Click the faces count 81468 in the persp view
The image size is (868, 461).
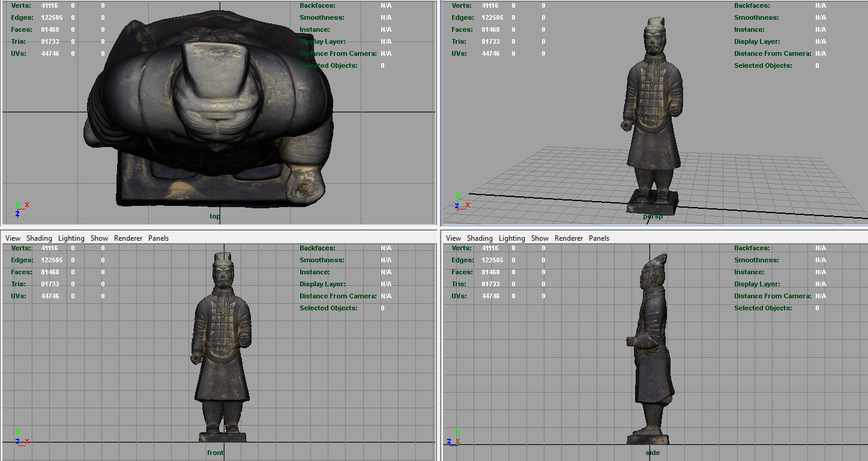(490, 29)
